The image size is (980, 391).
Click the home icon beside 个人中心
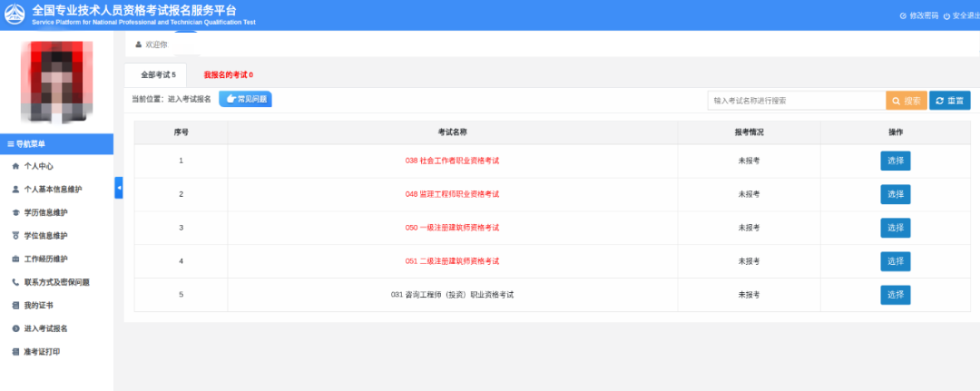(x=15, y=167)
